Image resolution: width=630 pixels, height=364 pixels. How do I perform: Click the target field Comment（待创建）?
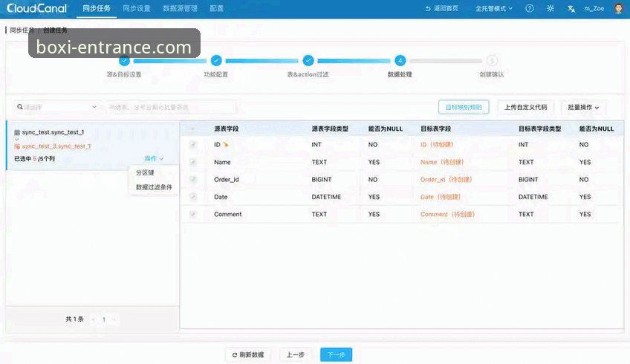click(447, 214)
